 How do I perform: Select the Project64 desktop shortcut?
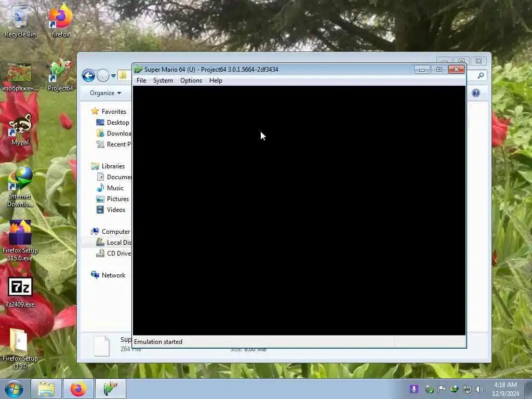point(60,75)
